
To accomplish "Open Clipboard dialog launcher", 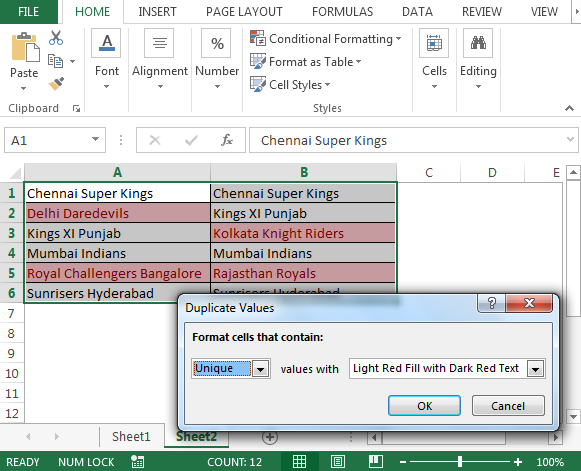I will 76,108.
